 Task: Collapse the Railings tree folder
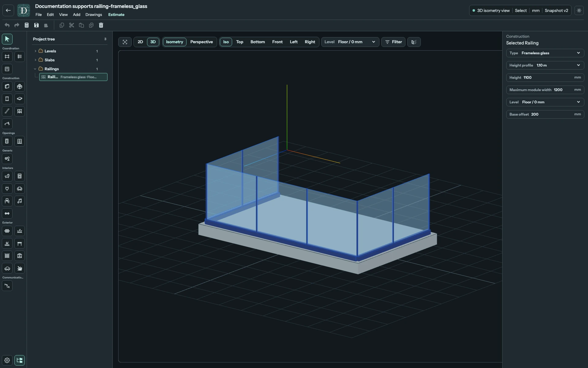coord(36,69)
